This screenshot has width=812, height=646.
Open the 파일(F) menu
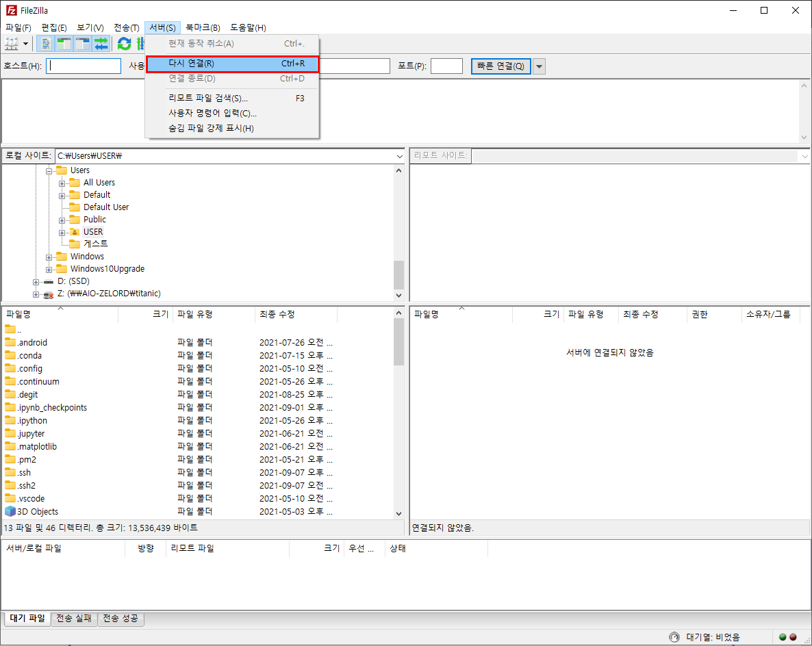click(18, 27)
